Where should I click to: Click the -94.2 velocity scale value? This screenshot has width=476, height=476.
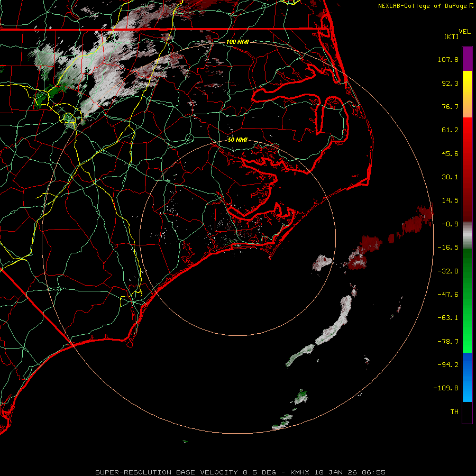pos(448,364)
